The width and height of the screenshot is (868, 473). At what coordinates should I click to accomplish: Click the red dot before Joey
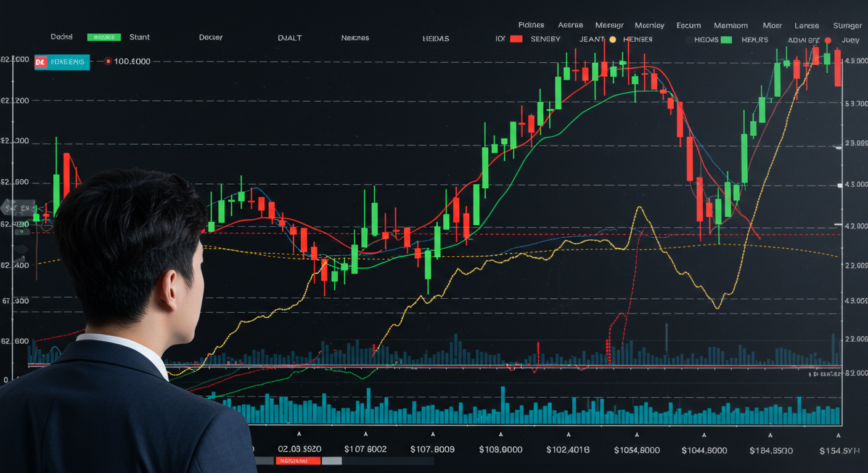pos(827,41)
